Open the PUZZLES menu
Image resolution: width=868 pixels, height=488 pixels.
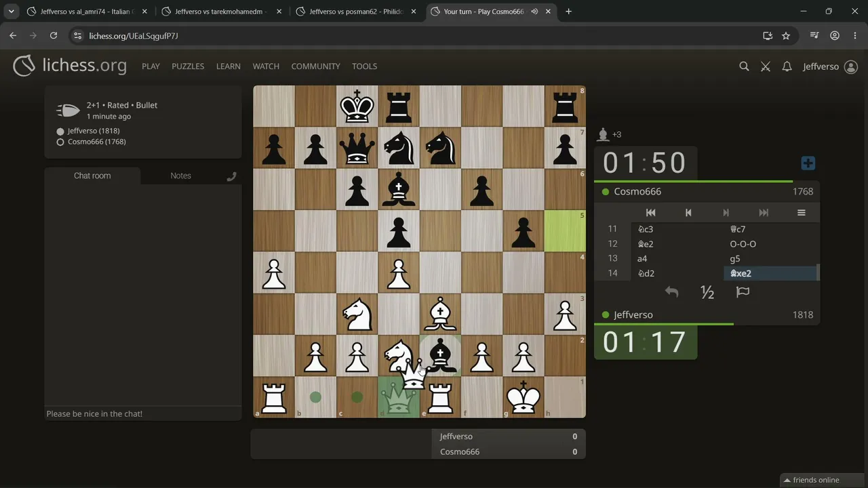pos(188,66)
